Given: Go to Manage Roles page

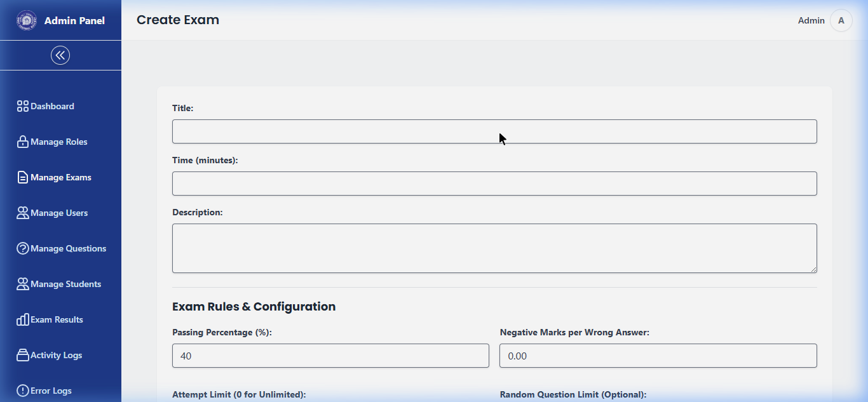Looking at the screenshot, I should click(60, 142).
